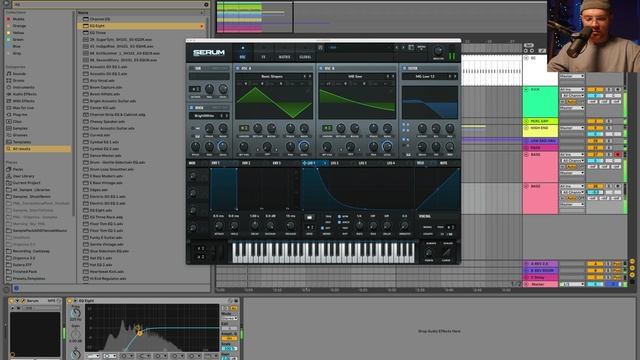Toggle Serum device activator in device chain
The height and width of the screenshot is (360, 640).
tap(11, 301)
